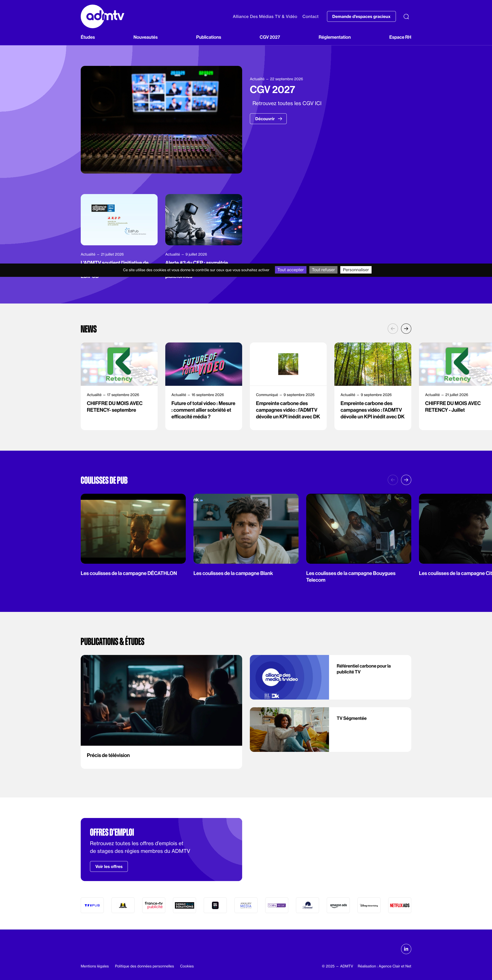Open the Canal+ Brand Solutions logo
The width and height of the screenshot is (492, 980).
coord(184,905)
